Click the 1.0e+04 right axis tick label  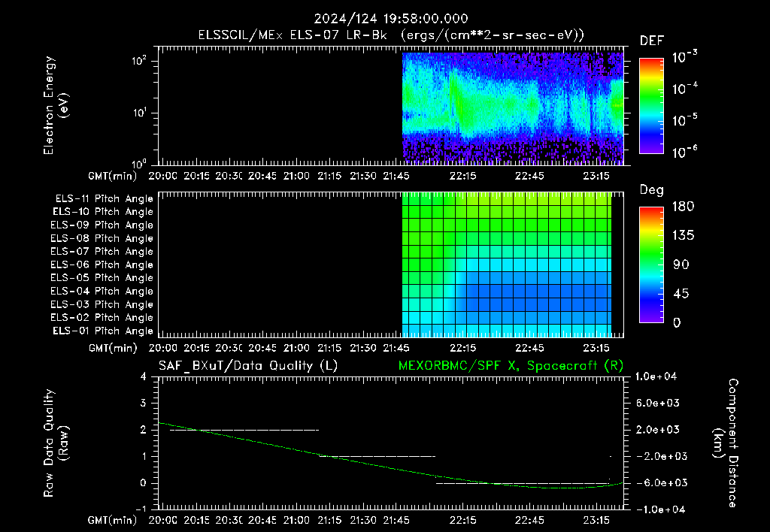click(x=656, y=377)
